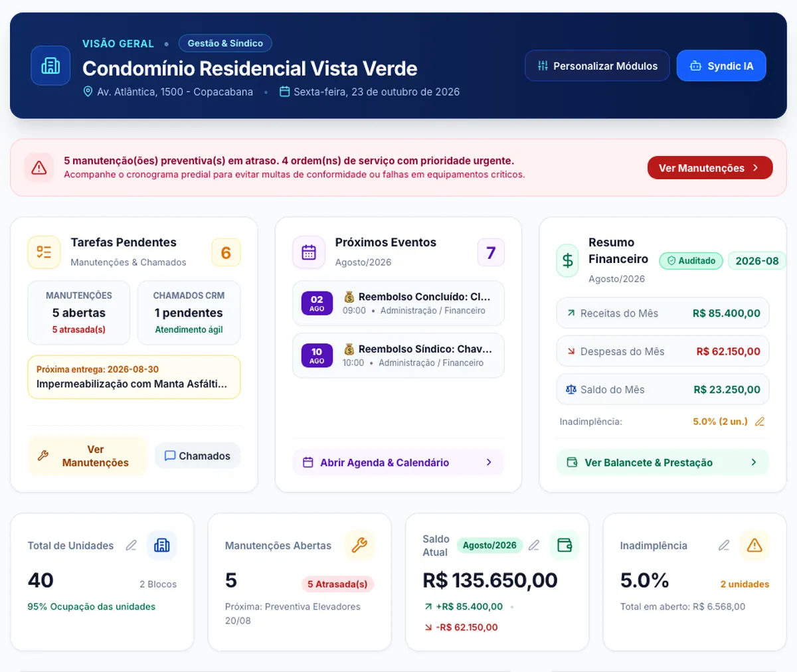This screenshot has width=797, height=672.
Task: Click the pending tasks count badge 6
Action: click(x=226, y=252)
